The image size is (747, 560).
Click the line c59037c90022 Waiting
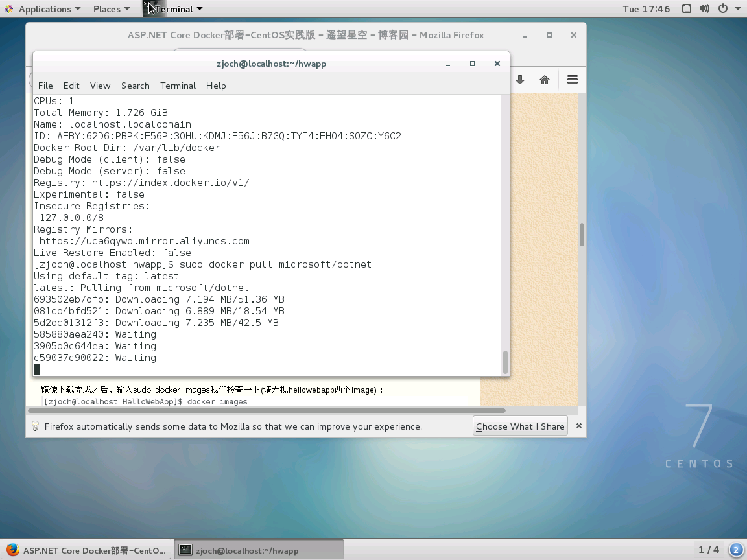(x=95, y=358)
